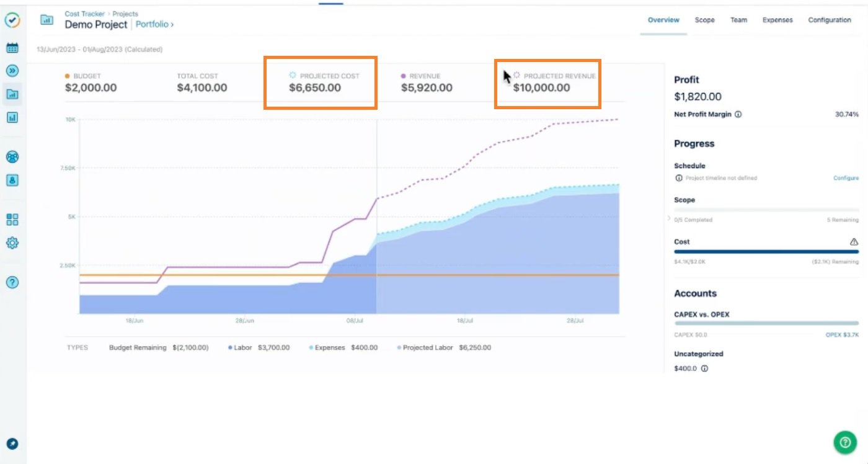Click the 28/Jul chart axis label

[575, 321]
